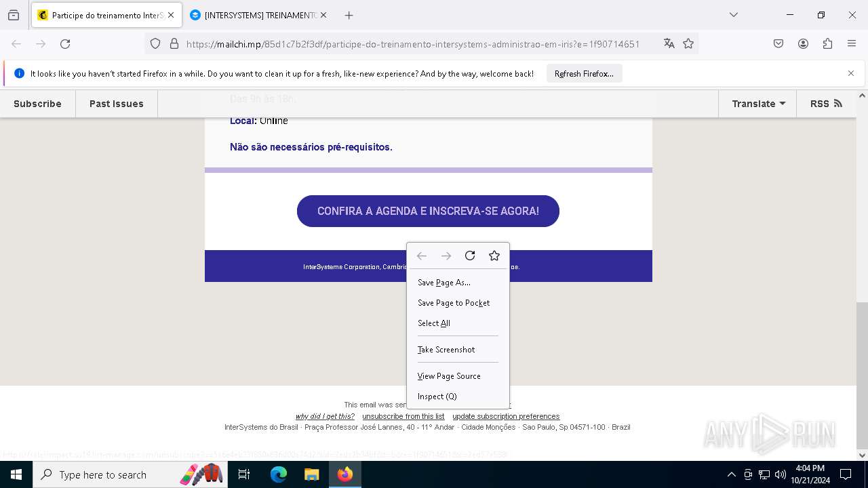Choose Save Page to Pocket

point(458,303)
